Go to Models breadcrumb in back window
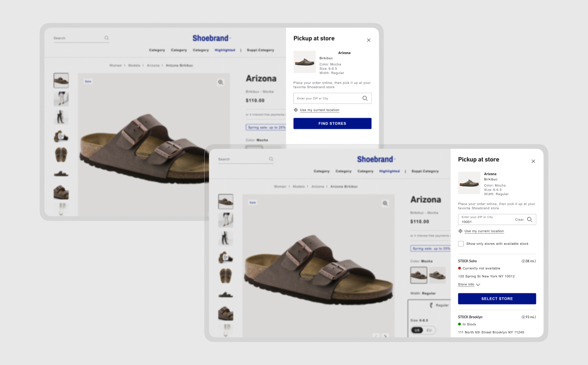 click(x=135, y=66)
